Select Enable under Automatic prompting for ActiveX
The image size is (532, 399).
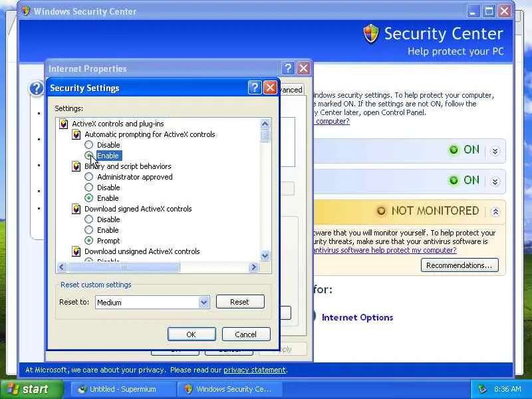[89, 156]
